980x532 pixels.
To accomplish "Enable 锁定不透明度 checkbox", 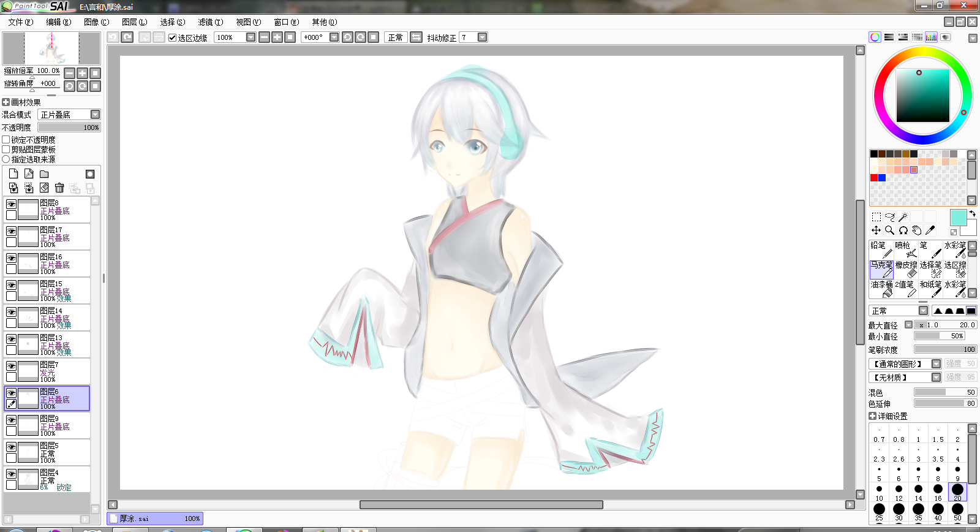I will 6,140.
